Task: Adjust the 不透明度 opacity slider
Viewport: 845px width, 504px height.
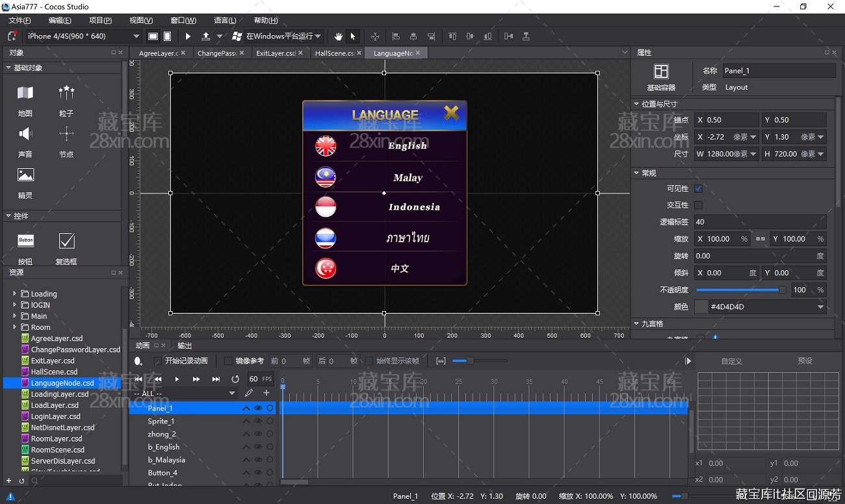Action: point(741,290)
